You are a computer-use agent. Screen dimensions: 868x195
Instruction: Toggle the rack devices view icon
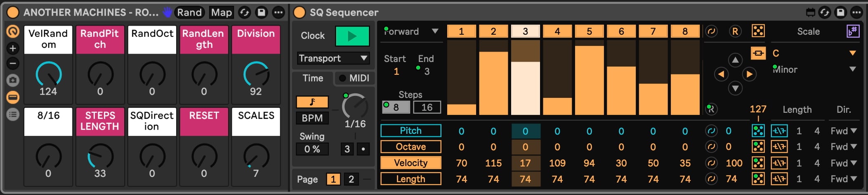(13, 97)
